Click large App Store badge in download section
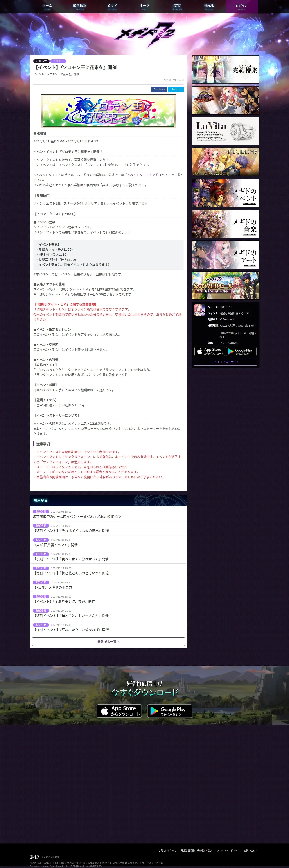The image size is (289, 868). pos(119,711)
